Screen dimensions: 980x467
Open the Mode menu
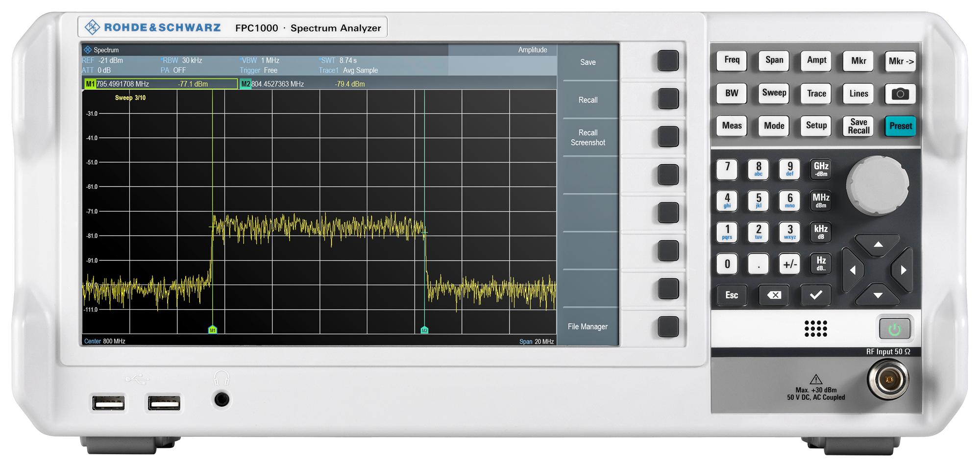[773, 126]
